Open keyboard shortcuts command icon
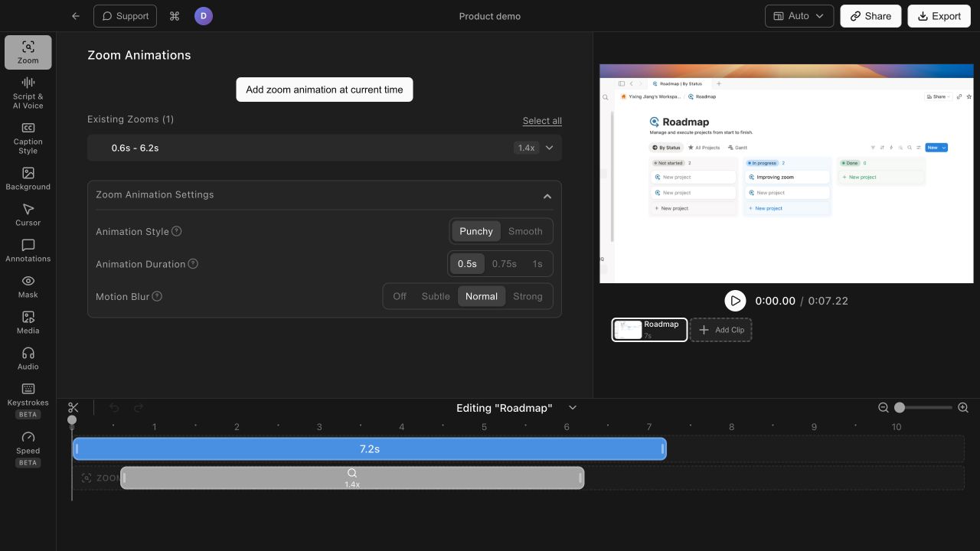This screenshot has width=980, height=551. coord(175,16)
